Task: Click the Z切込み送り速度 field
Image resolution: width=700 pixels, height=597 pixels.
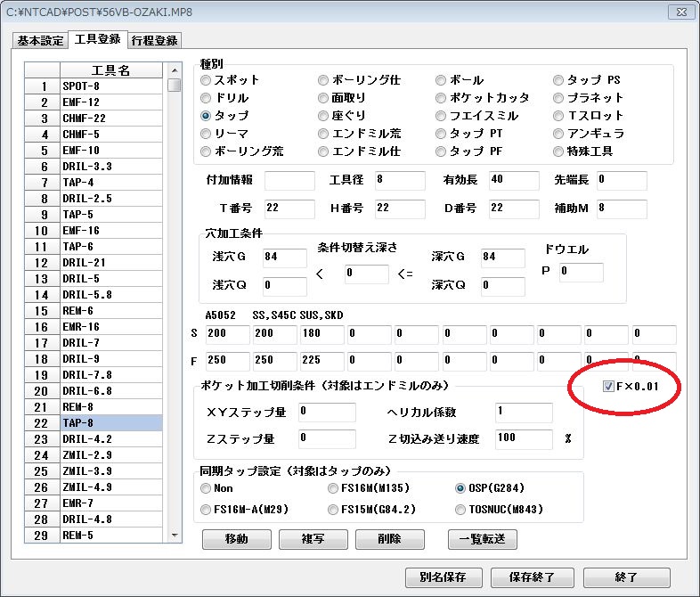Action: [x=524, y=439]
